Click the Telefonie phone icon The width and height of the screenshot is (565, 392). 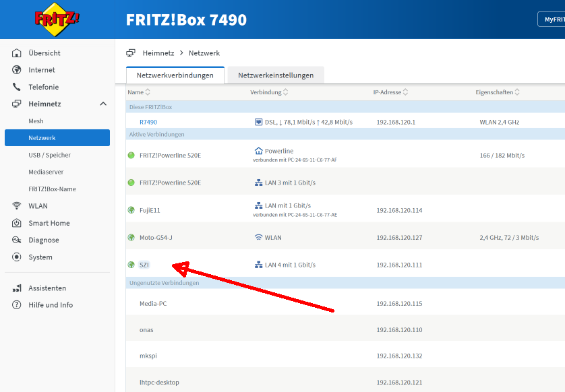17,87
